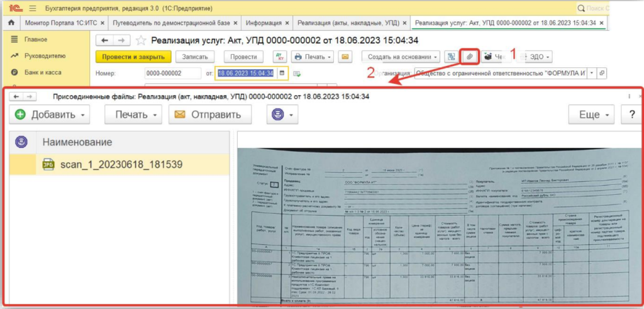Navigate back with document's left arrow
This screenshot has width=644, height=309.
(x=104, y=40)
